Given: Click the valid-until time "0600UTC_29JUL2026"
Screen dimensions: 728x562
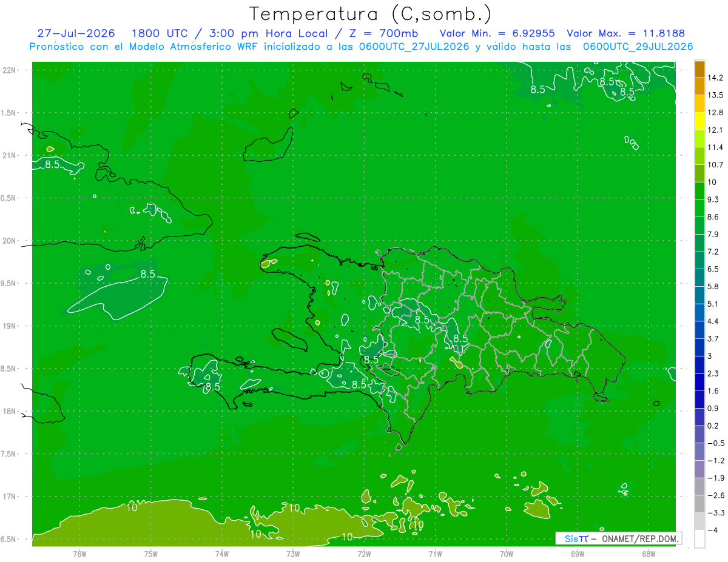Looking at the screenshot, I should click(638, 47).
